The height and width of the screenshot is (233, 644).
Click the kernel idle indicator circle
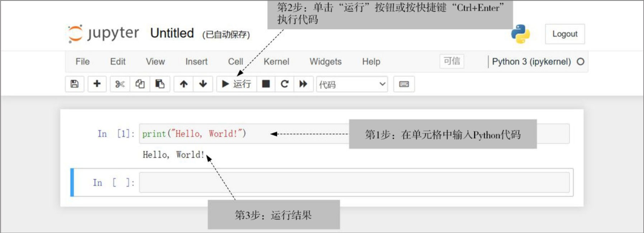581,62
